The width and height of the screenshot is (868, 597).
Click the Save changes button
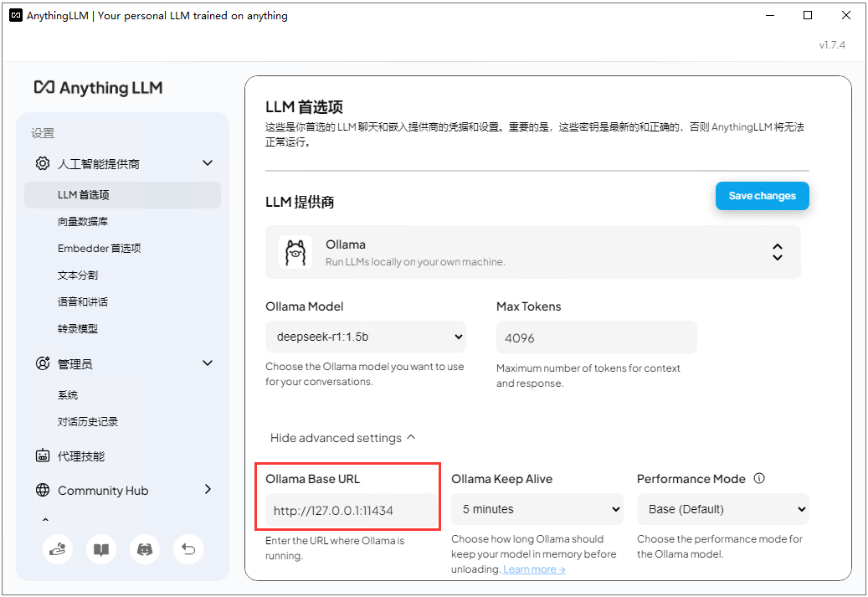pyautogui.click(x=762, y=195)
